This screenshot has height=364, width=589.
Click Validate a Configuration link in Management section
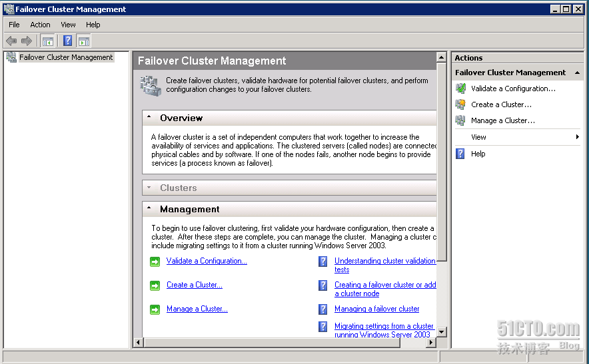click(x=207, y=261)
